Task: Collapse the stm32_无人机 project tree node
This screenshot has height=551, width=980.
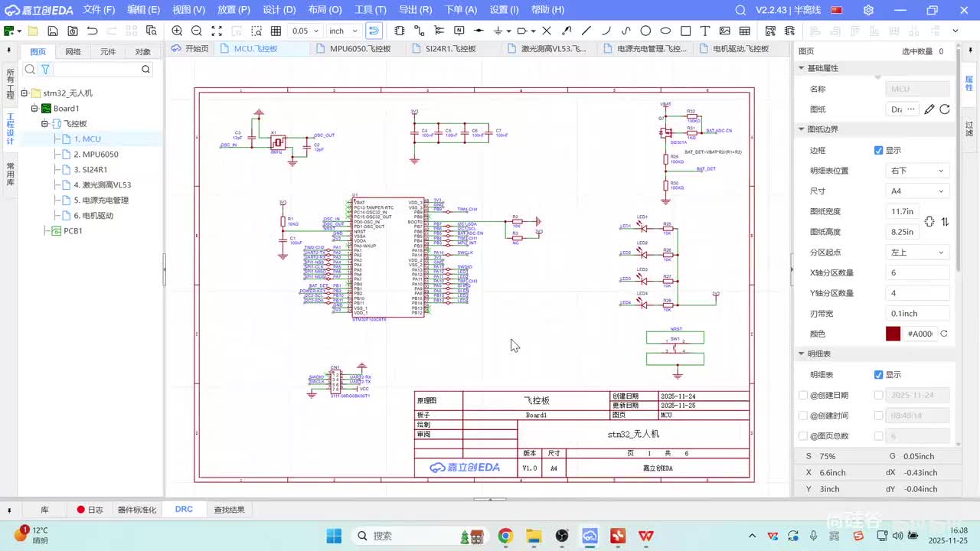Action: pos(24,93)
